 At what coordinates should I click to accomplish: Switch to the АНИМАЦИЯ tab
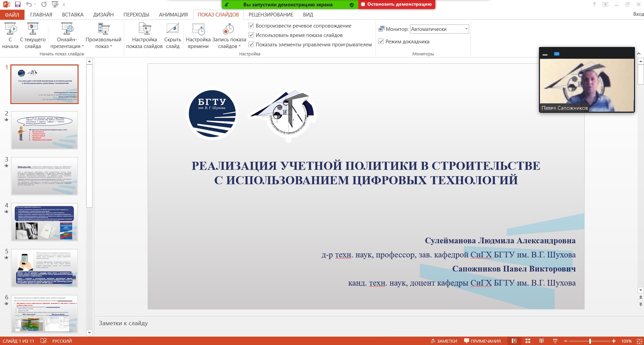point(174,15)
